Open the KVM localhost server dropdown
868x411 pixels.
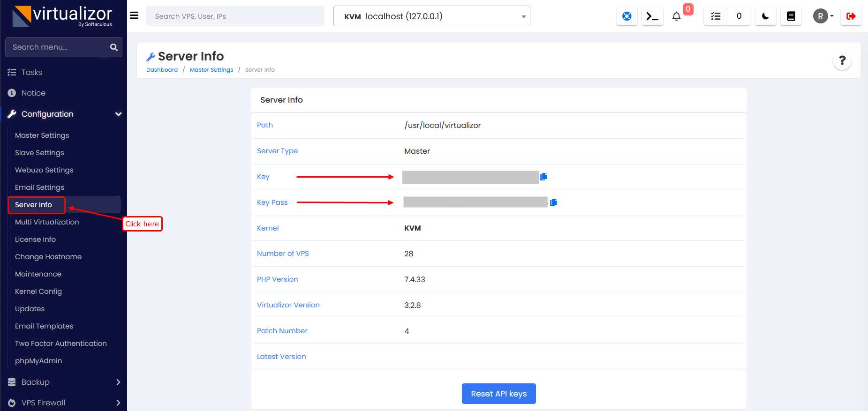[431, 16]
